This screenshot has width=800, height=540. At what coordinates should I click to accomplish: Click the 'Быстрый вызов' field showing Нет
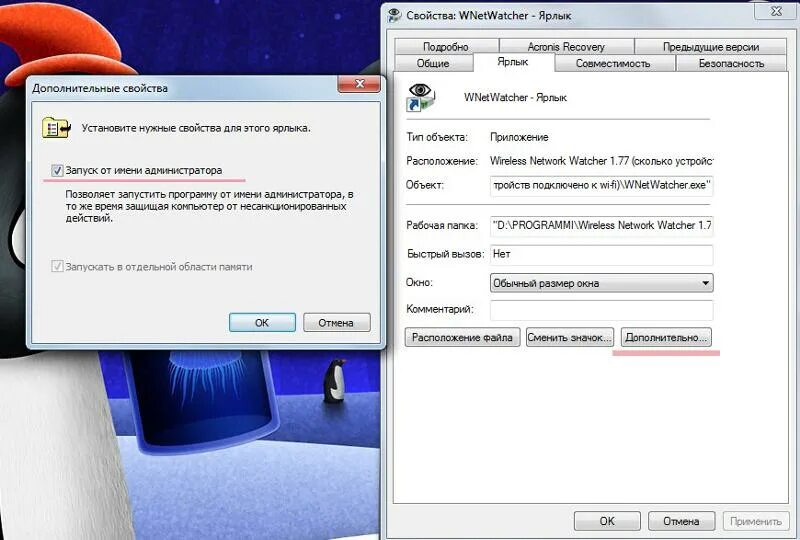click(601, 254)
